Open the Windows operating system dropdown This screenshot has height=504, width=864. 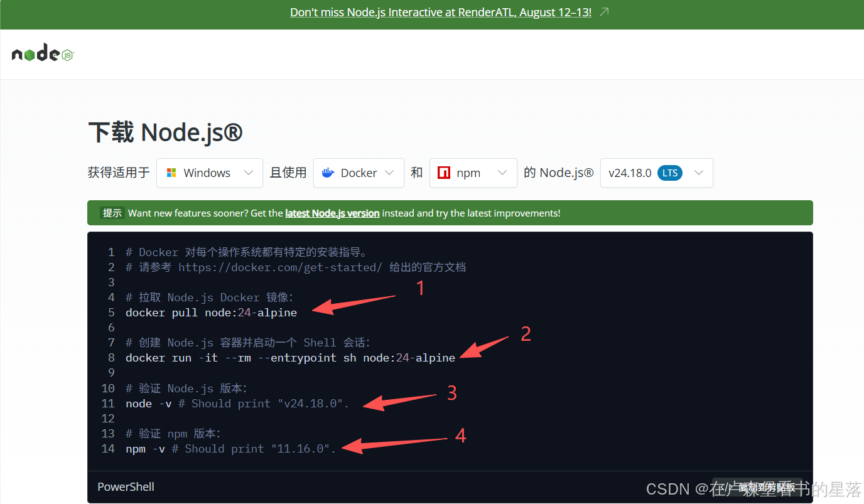[x=210, y=173]
